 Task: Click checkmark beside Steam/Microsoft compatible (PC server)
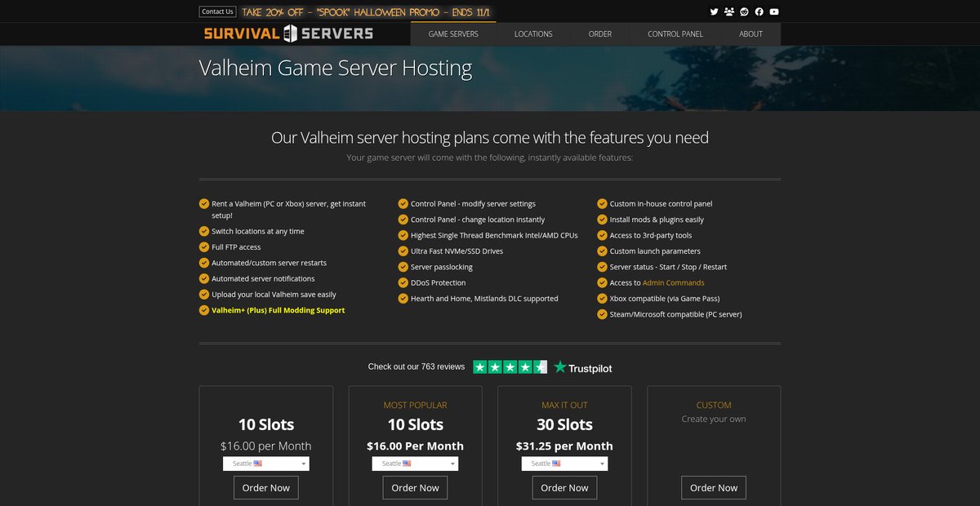(603, 314)
